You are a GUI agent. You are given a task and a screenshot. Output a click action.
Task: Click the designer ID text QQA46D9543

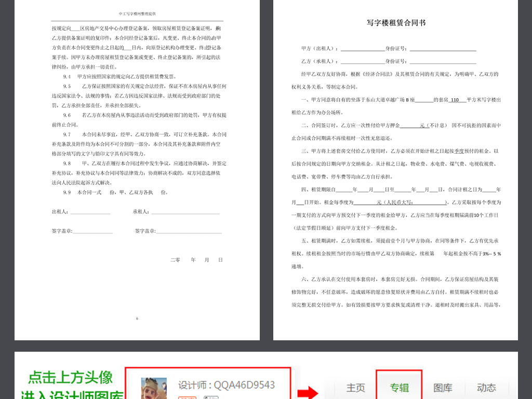[x=226, y=384]
